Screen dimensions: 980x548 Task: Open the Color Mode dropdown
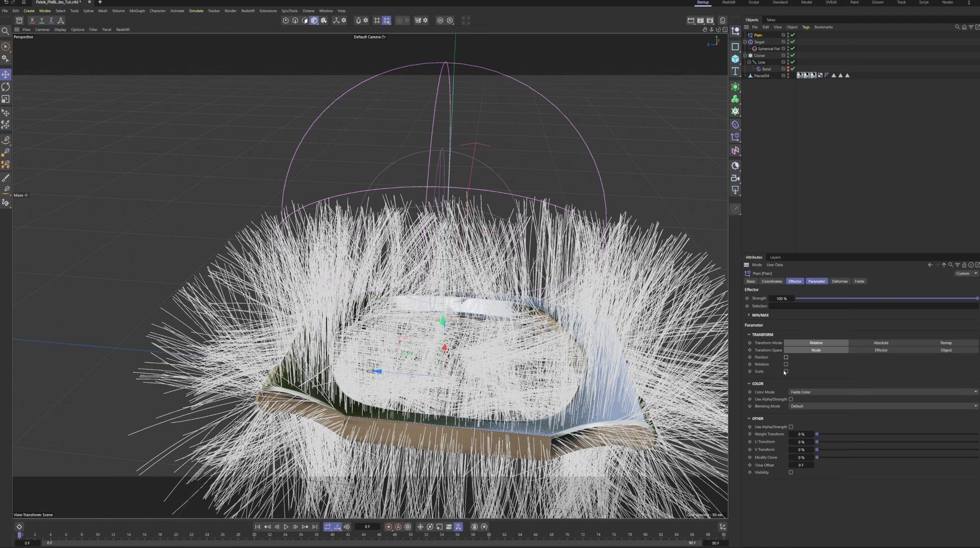(x=884, y=392)
